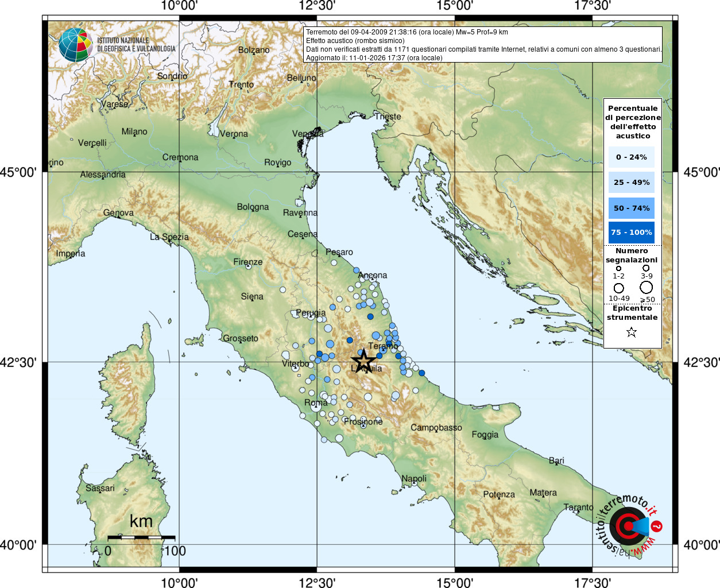This screenshot has height=588, width=720.
Task: Select the 25 - 49% legend swatch
Action: click(632, 183)
